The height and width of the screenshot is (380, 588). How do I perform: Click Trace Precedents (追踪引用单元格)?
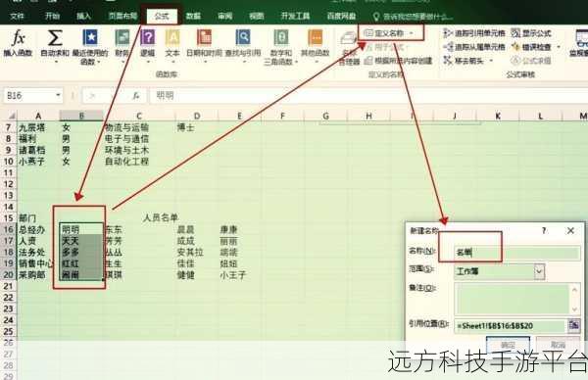pos(474,33)
